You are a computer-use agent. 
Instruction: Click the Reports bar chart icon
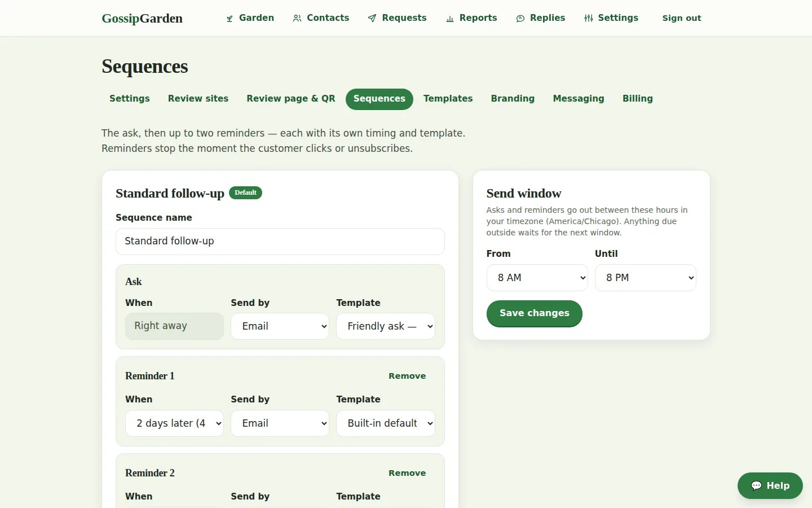point(450,19)
